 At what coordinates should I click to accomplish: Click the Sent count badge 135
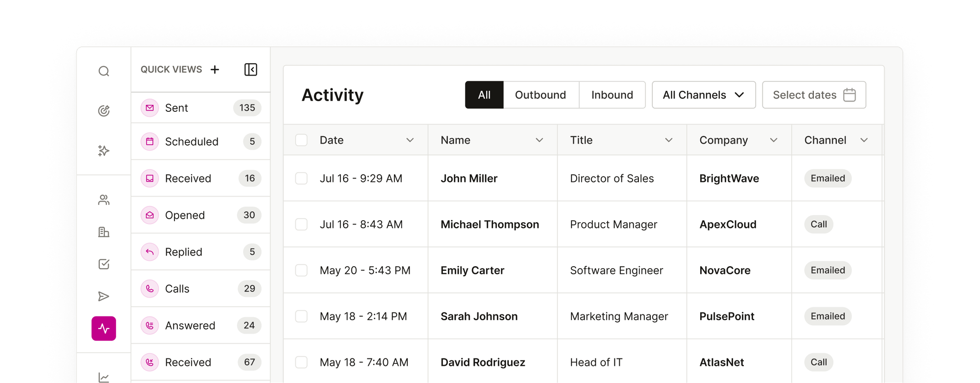point(247,107)
